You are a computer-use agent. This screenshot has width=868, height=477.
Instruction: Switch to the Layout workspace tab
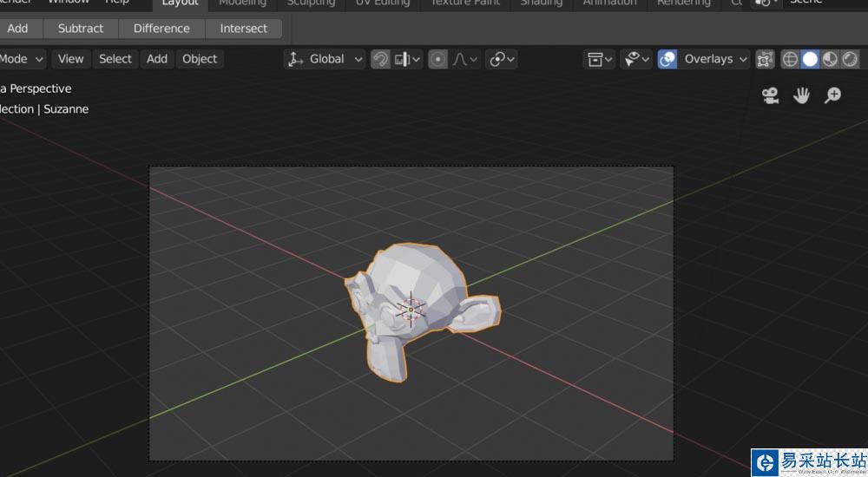pos(180,3)
